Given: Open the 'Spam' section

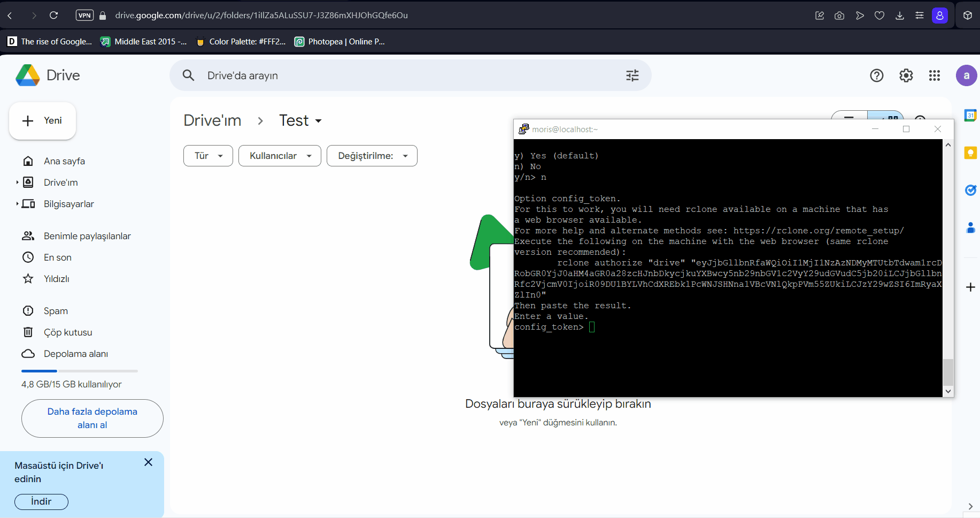Looking at the screenshot, I should tap(56, 311).
